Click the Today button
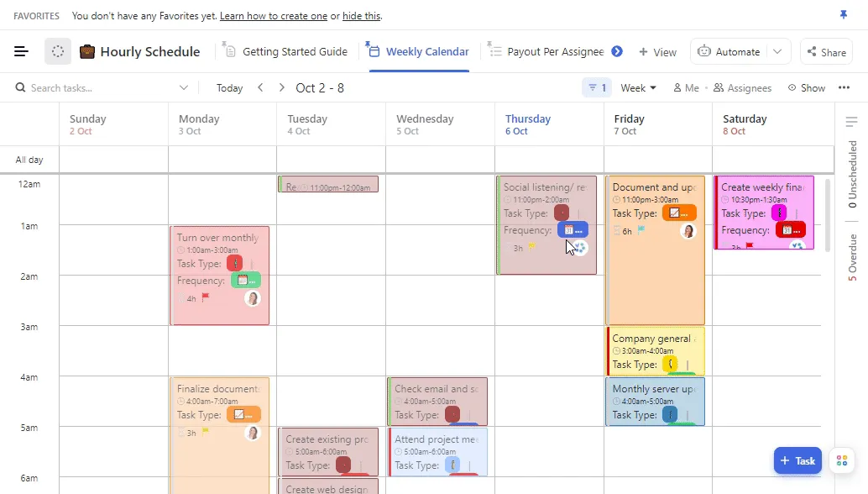The height and width of the screenshot is (494, 868). (x=229, y=87)
